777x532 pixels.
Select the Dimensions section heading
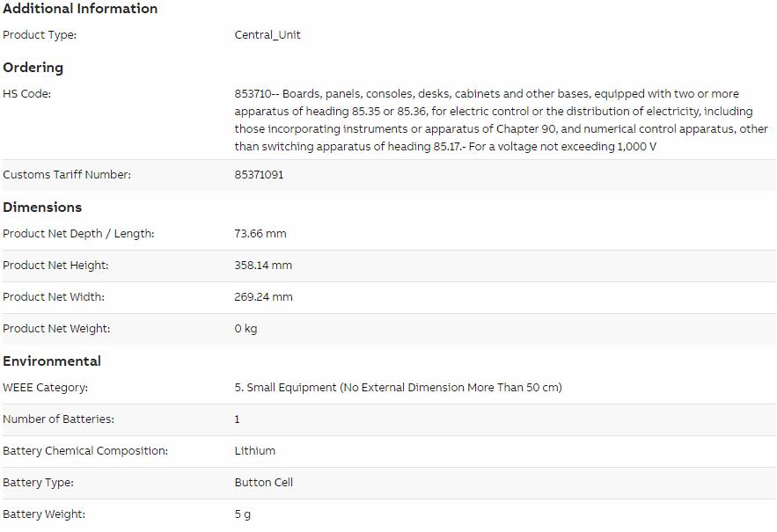point(42,207)
